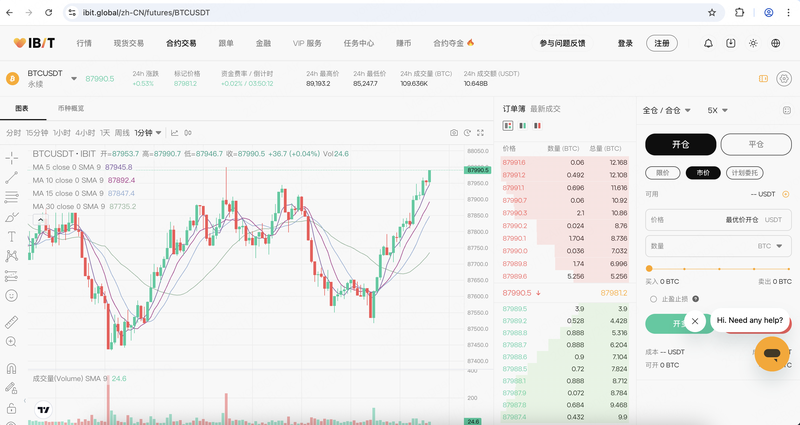The image size is (800, 425).
Task: Select the brush drawing tool
Action: 11,217
